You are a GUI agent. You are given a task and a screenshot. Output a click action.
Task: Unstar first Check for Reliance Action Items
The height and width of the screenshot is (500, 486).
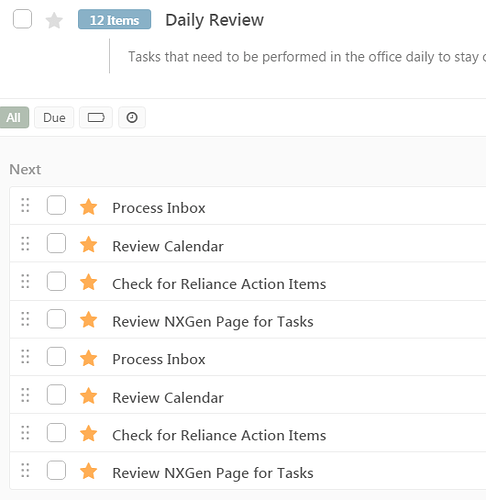click(x=88, y=282)
